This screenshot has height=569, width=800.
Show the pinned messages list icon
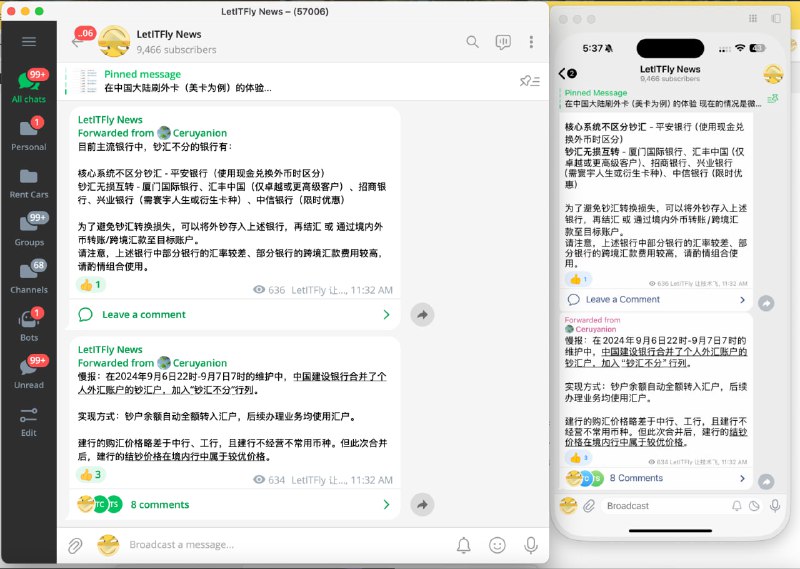coord(530,81)
